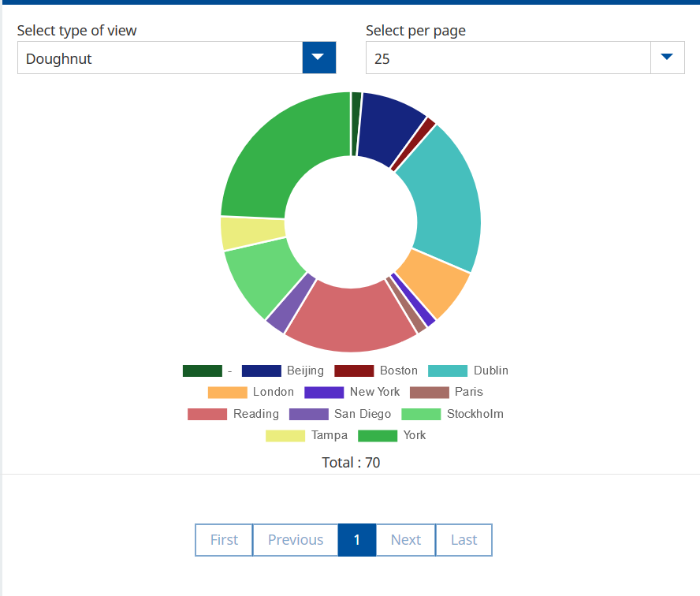Click the New York legend swatch
The width and height of the screenshot is (700, 596).
(324, 392)
